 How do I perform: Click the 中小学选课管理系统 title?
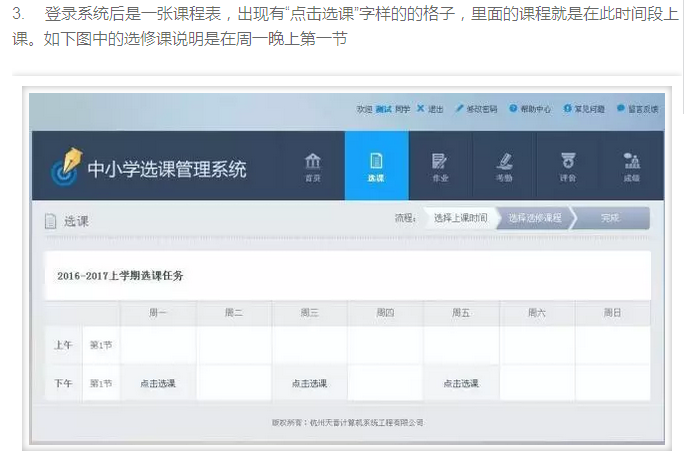point(167,169)
